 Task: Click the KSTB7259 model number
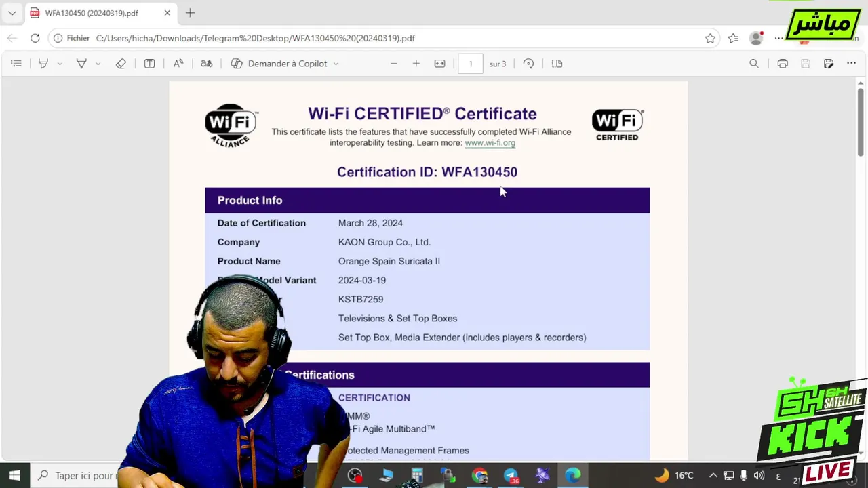(x=361, y=299)
